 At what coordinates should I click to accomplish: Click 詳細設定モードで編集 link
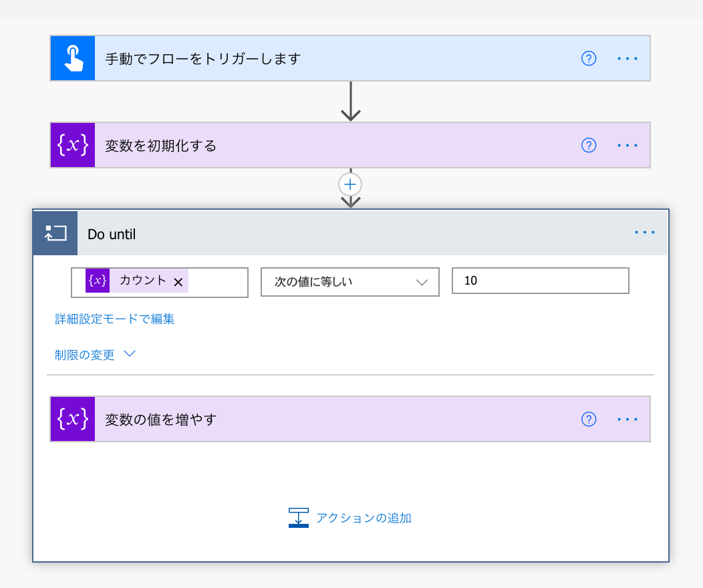pos(114,319)
